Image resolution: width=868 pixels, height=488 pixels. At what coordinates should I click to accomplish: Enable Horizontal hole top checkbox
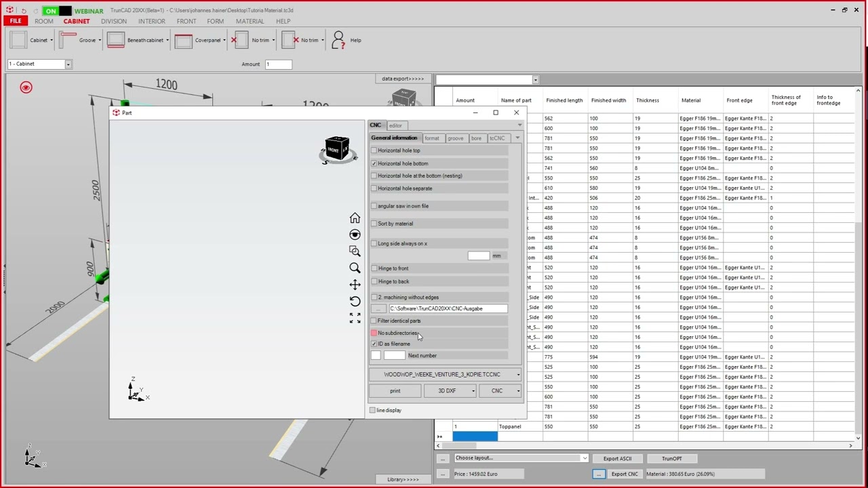[374, 150]
